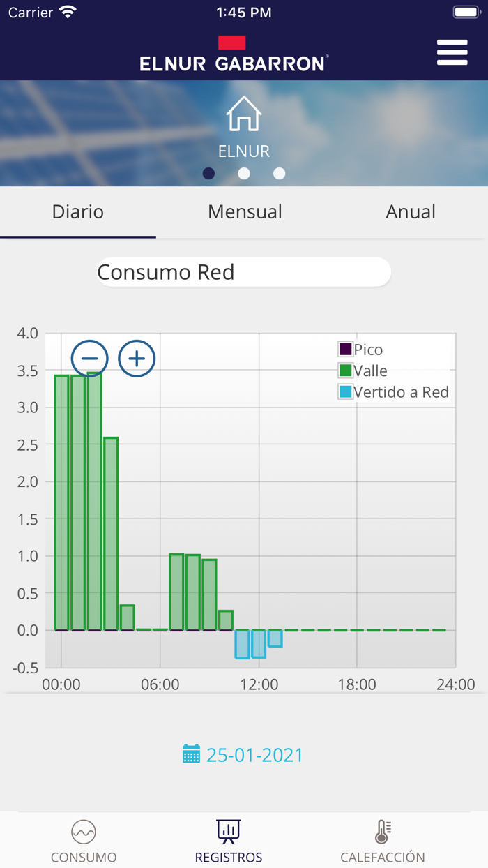Open Calefacción thermometer icon
Screen dimensions: 488x868
pyautogui.click(x=382, y=832)
